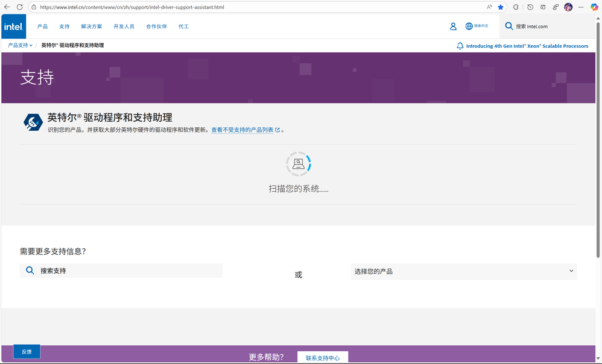Screen dimensions: 602x364
Task: Open the 代工 menu
Action: (x=183, y=27)
